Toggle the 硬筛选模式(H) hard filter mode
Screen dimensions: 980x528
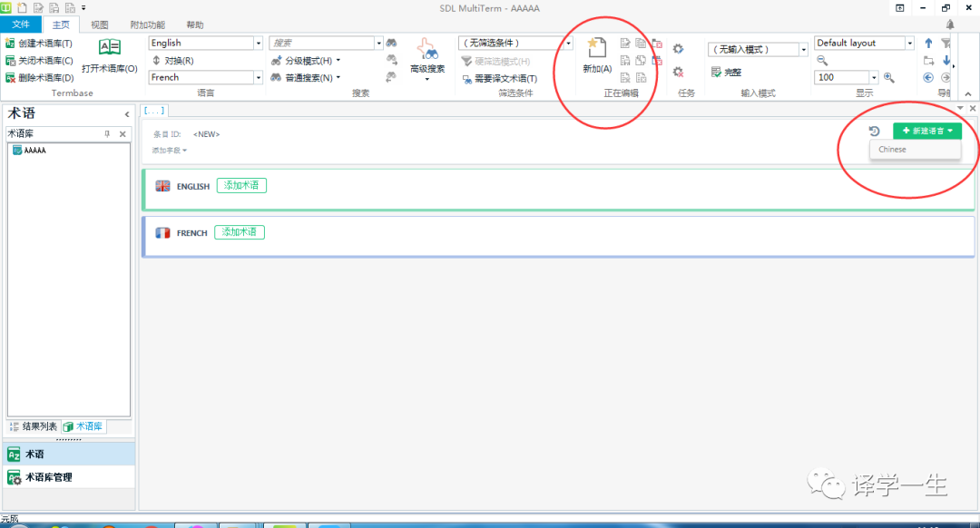click(x=495, y=61)
